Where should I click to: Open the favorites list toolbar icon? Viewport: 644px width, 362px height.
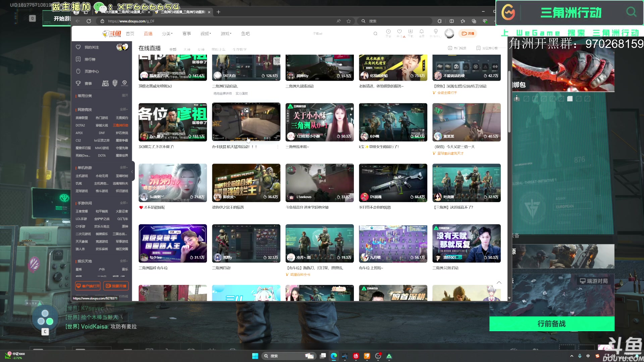point(463,21)
